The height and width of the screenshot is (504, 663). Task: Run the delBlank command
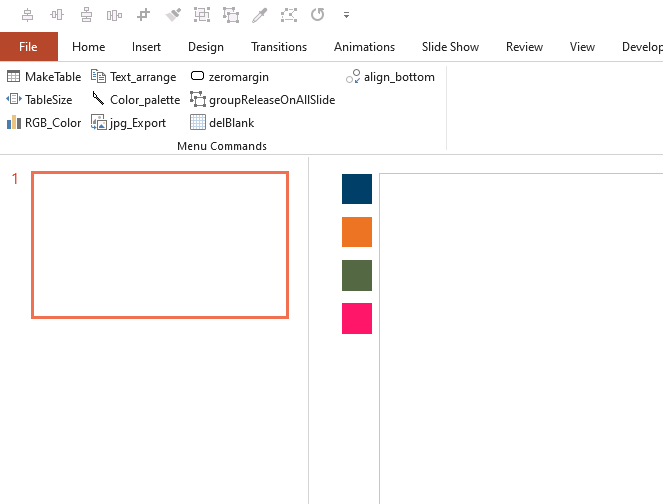coord(222,123)
